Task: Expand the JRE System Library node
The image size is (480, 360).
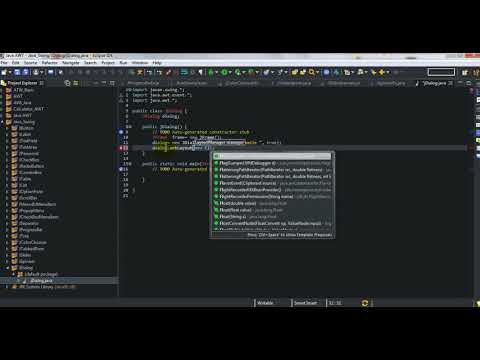Action: tap(7, 287)
